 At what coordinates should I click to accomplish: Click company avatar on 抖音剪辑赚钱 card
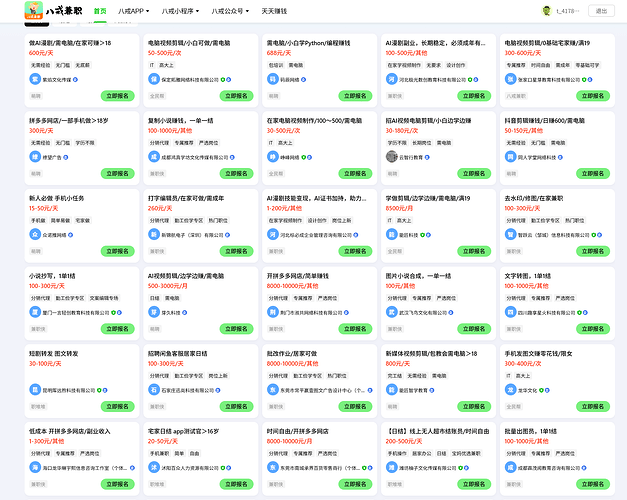pos(510,157)
